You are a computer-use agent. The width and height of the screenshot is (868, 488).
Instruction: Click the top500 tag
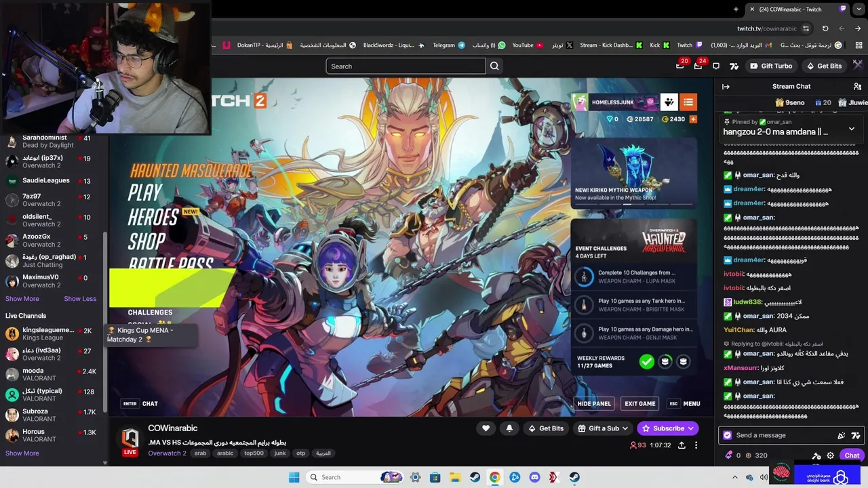point(254,453)
